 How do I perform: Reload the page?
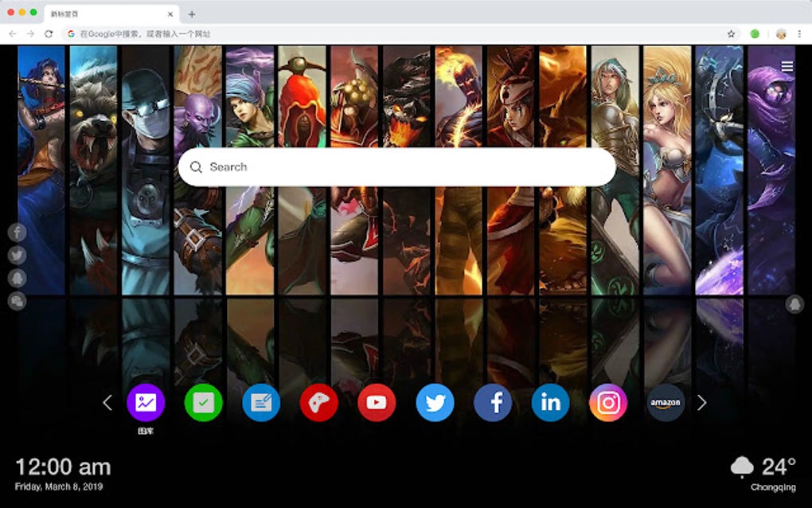pos(48,33)
